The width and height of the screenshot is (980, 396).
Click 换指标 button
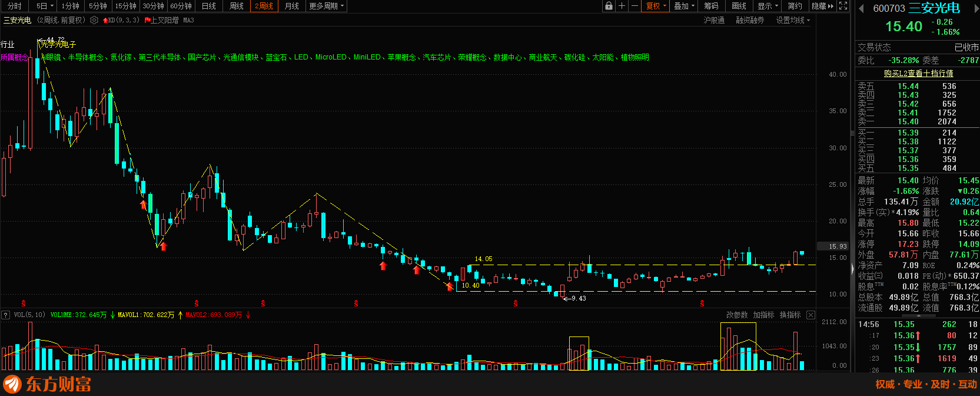(x=790, y=315)
